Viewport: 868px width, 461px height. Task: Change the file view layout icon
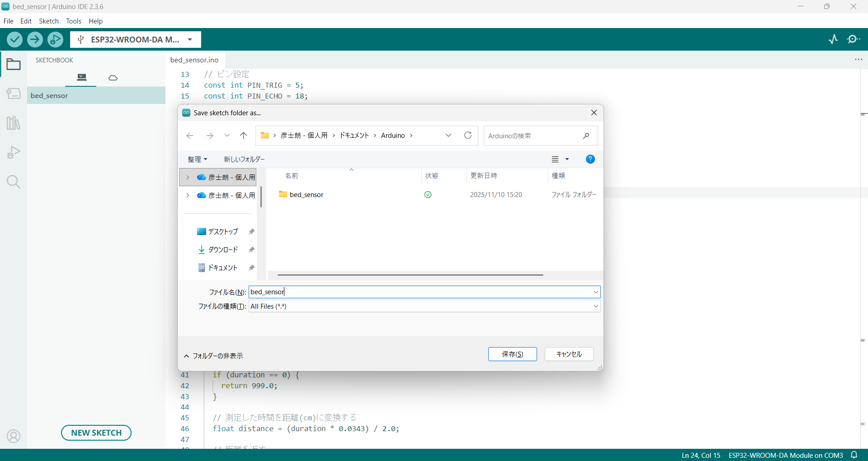tap(555, 159)
